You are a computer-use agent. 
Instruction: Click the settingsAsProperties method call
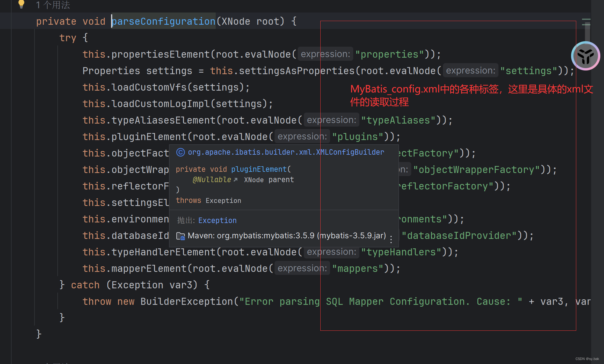(x=297, y=71)
